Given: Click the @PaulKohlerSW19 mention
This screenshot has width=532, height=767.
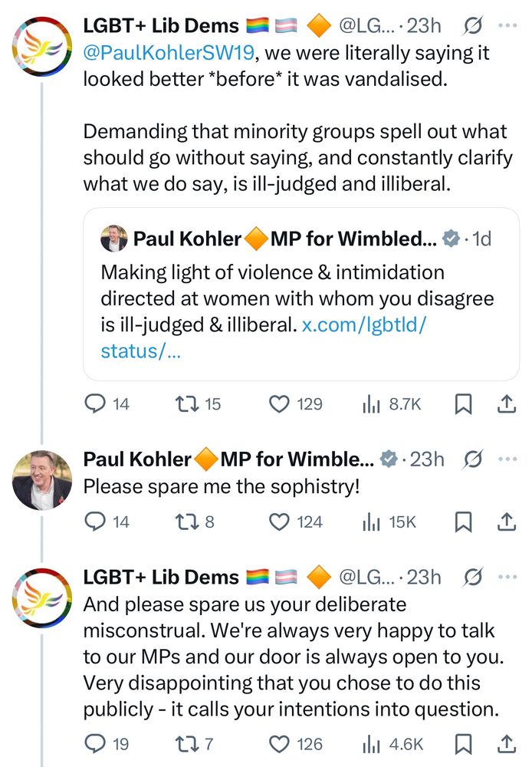Looking at the screenshot, I should coord(168,54).
